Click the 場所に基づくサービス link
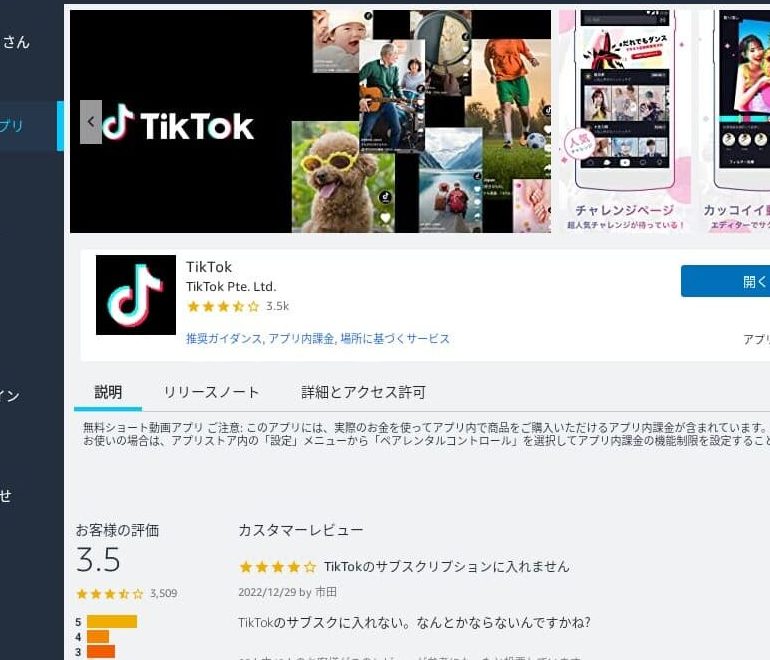Screen dimensions: 770x660 coord(395,338)
